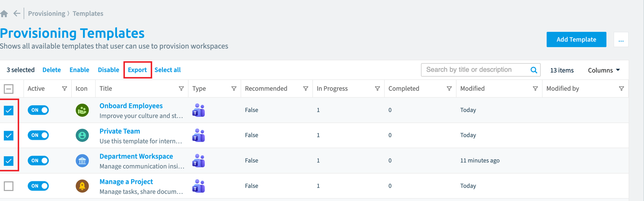Click the Onboard Employees green template icon

(x=82, y=110)
